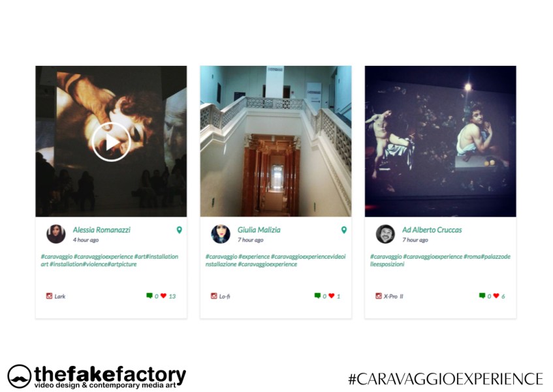
Task: Open the Caravaggio projection photo by Alberto
Action: click(441, 142)
